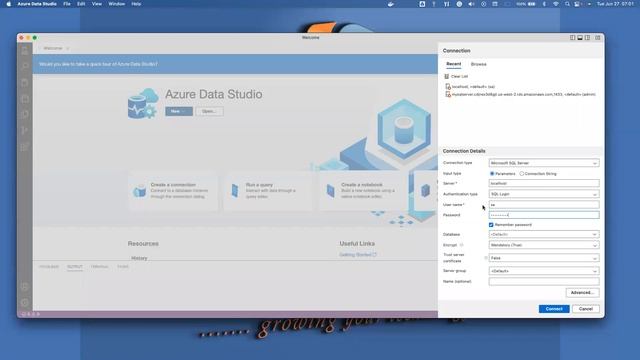
Task: Click the info icon next to Trust server certificate
Action: [486, 258]
